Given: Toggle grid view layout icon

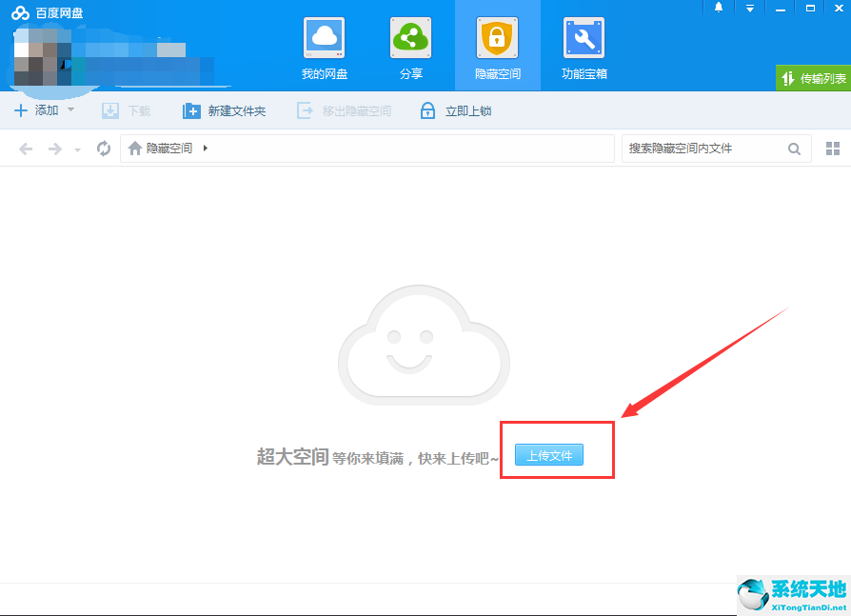Looking at the screenshot, I should click(x=833, y=149).
